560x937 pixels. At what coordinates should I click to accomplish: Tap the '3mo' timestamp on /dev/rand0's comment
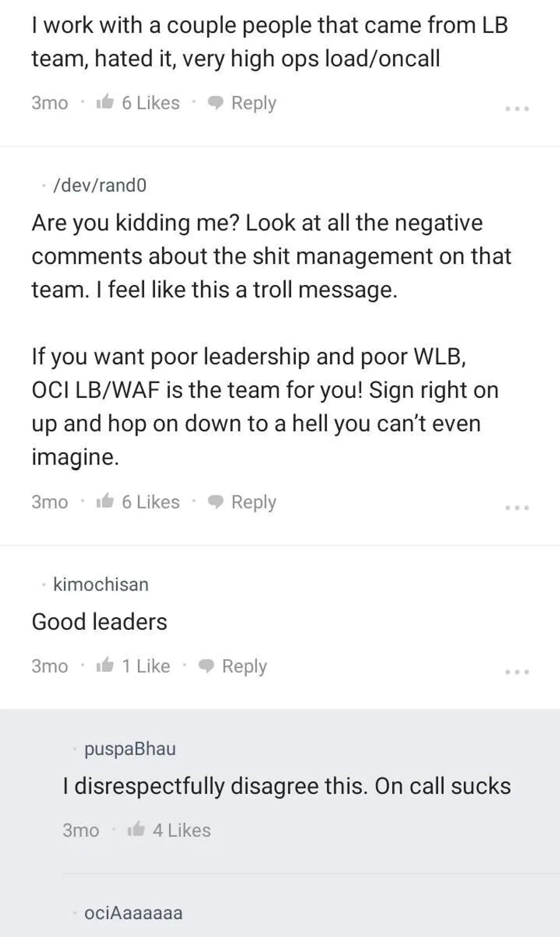(x=49, y=502)
